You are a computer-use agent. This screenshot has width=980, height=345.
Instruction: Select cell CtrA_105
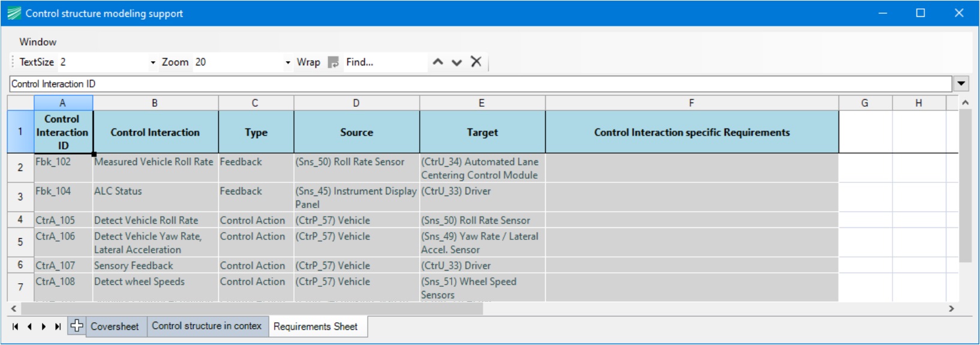pyautogui.click(x=63, y=220)
